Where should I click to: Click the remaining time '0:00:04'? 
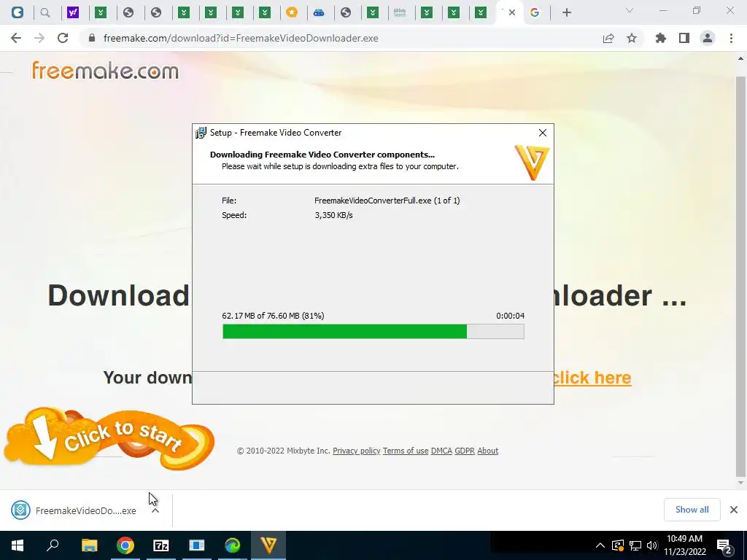coord(510,316)
